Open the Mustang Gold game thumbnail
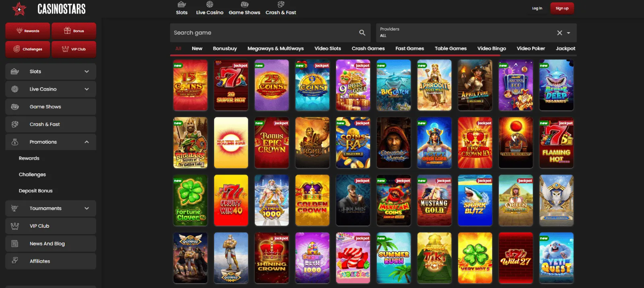 pyautogui.click(x=434, y=200)
